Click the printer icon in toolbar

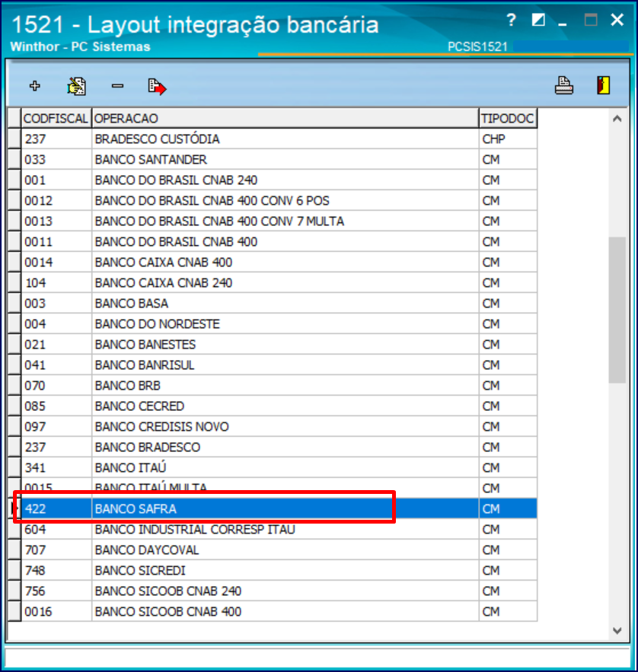click(564, 85)
